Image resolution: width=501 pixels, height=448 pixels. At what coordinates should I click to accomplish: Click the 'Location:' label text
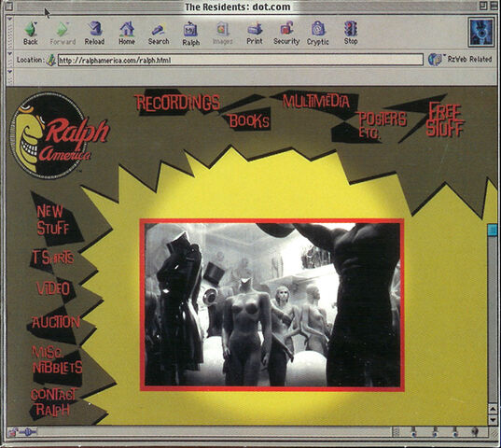coord(31,60)
